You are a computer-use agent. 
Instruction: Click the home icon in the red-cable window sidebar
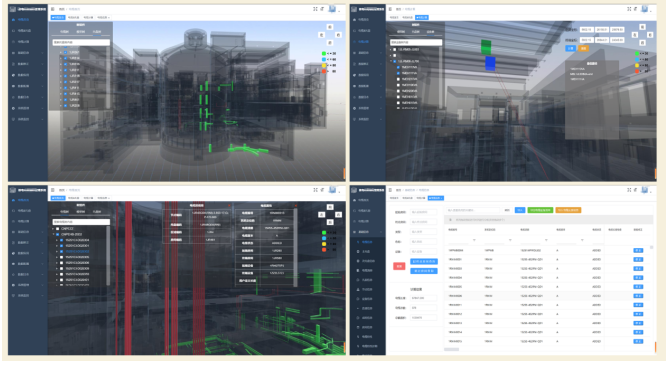pyautogui.click(x=13, y=200)
